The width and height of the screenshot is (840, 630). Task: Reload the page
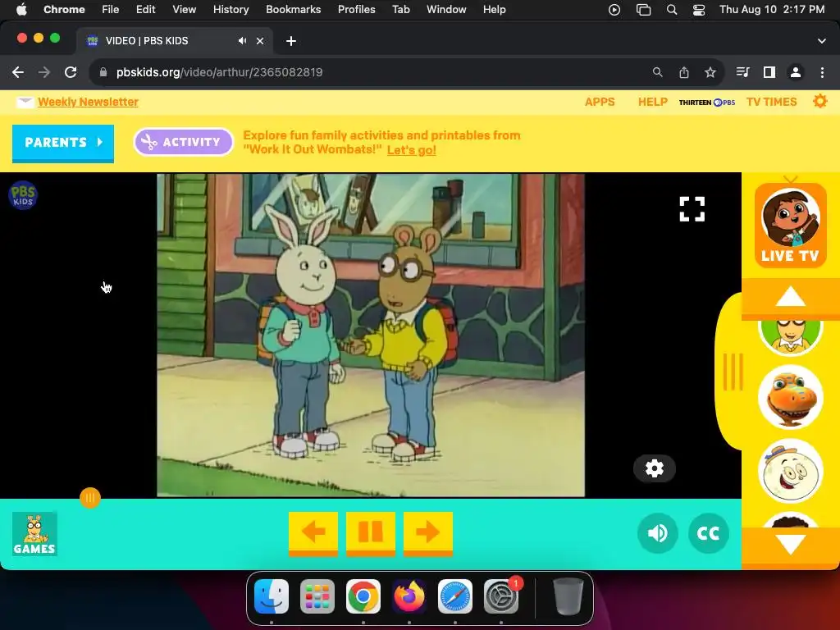71,72
